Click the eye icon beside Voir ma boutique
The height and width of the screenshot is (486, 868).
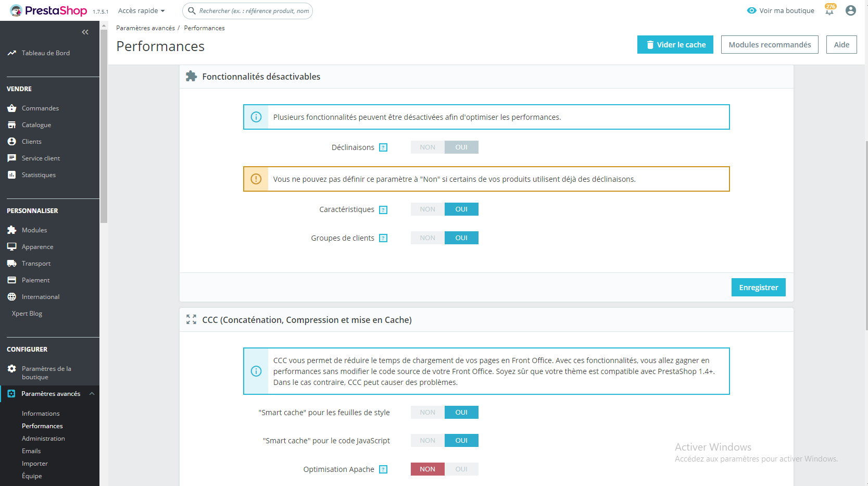click(751, 10)
